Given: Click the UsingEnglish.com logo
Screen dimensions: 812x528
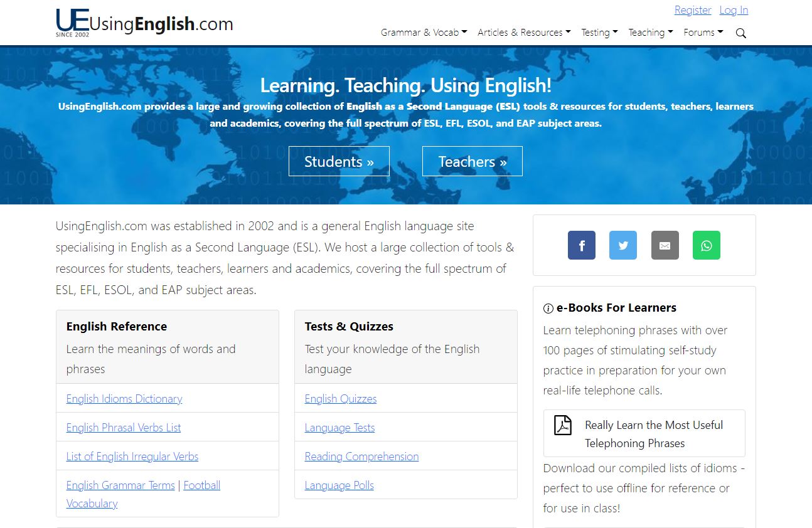Looking at the screenshot, I should (x=144, y=23).
